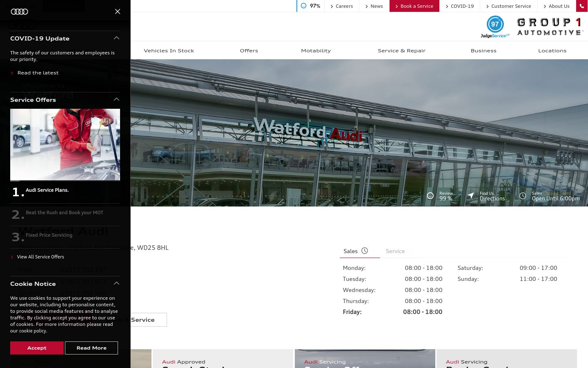Click Thursday hours 08:00 - 18:00
This screenshot has height=368, width=588.
[423, 301]
